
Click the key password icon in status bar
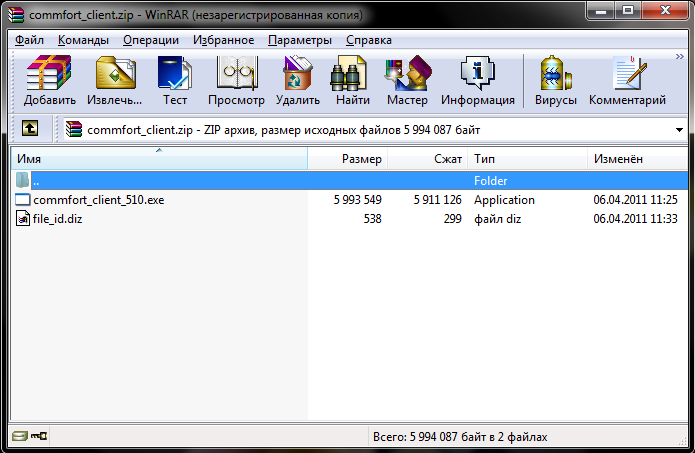click(39, 436)
